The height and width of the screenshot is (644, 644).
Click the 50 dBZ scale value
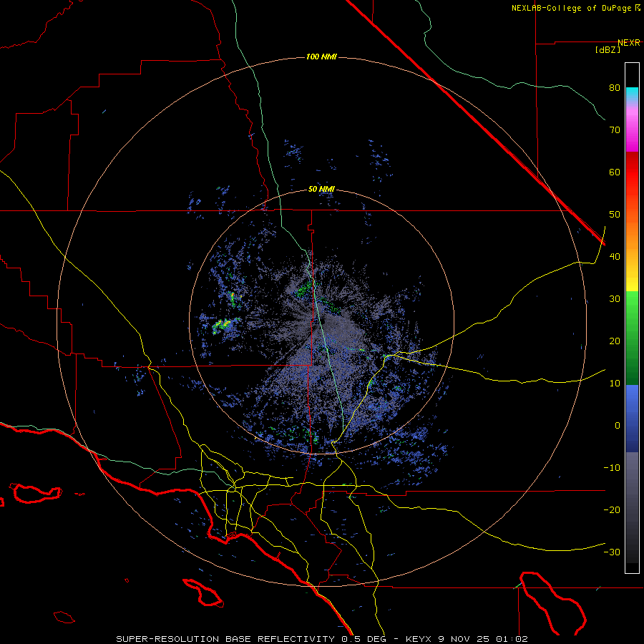[615, 215]
